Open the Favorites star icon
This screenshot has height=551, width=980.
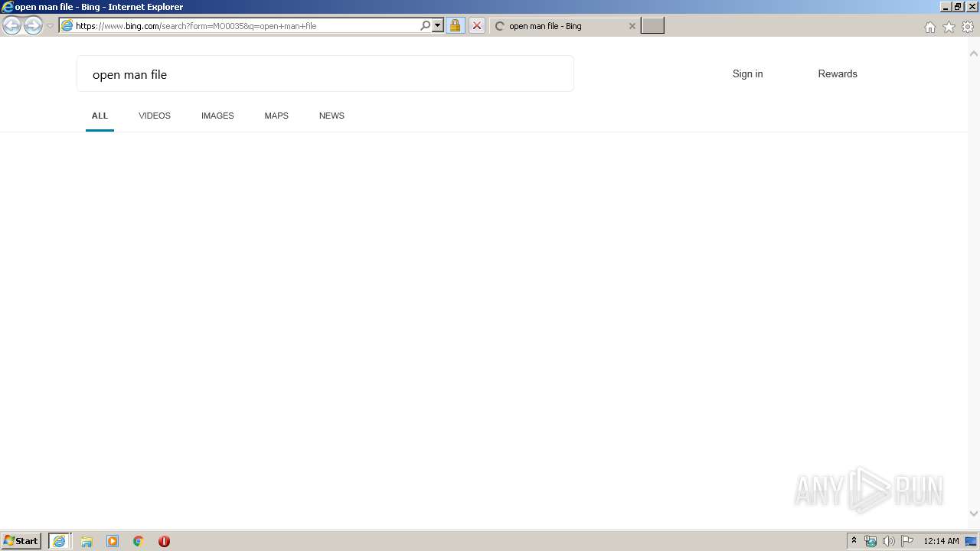tap(949, 27)
